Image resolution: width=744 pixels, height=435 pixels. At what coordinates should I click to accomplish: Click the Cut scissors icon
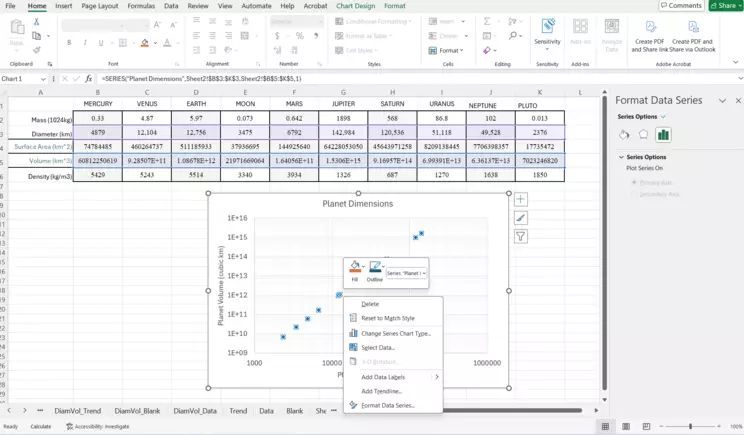click(37, 22)
